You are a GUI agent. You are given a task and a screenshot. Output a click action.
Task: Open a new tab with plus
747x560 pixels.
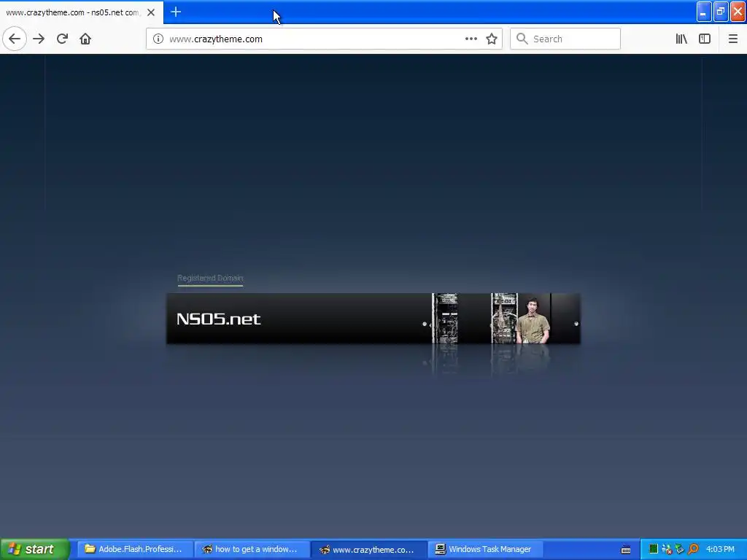point(176,12)
